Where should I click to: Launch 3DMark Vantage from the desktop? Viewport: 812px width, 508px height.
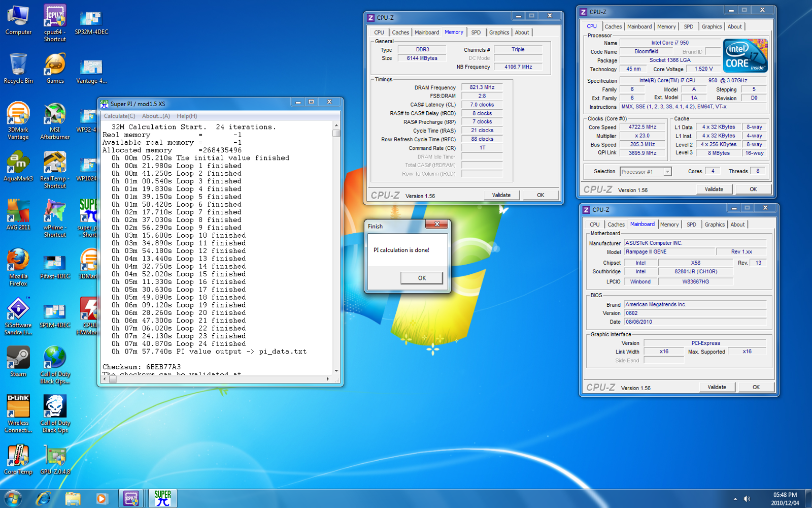click(x=18, y=121)
